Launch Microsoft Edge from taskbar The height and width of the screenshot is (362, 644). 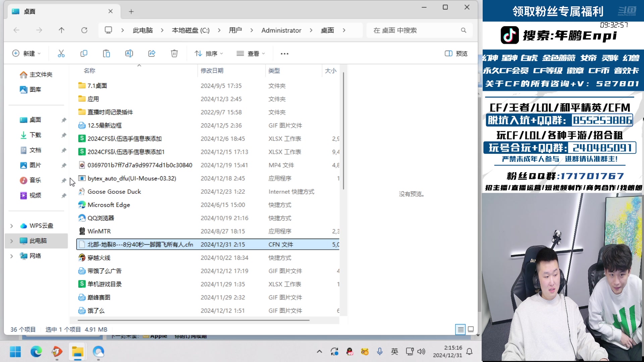pyautogui.click(x=36, y=352)
